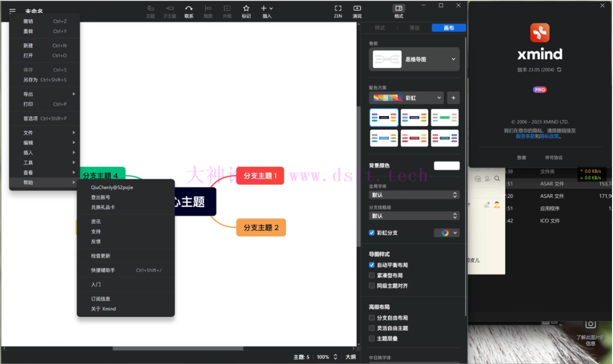Click the canvas horizontal scrollbar thumb
Screen dimensions: 613x364
click(178, 348)
